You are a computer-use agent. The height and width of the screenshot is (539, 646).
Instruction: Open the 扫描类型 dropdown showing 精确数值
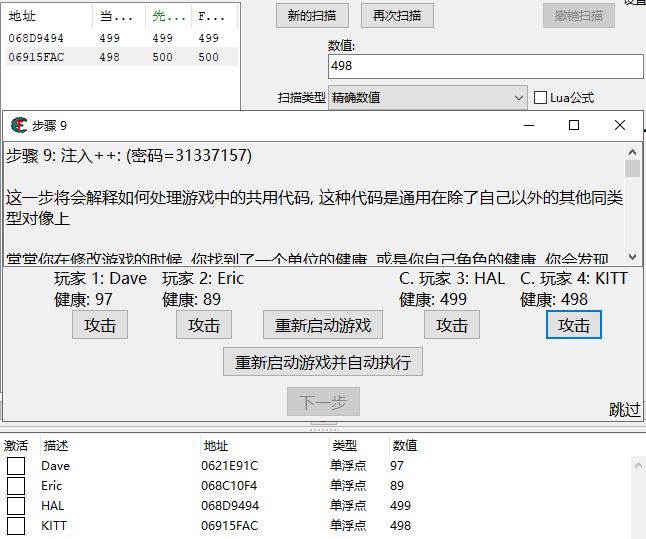[x=427, y=98]
